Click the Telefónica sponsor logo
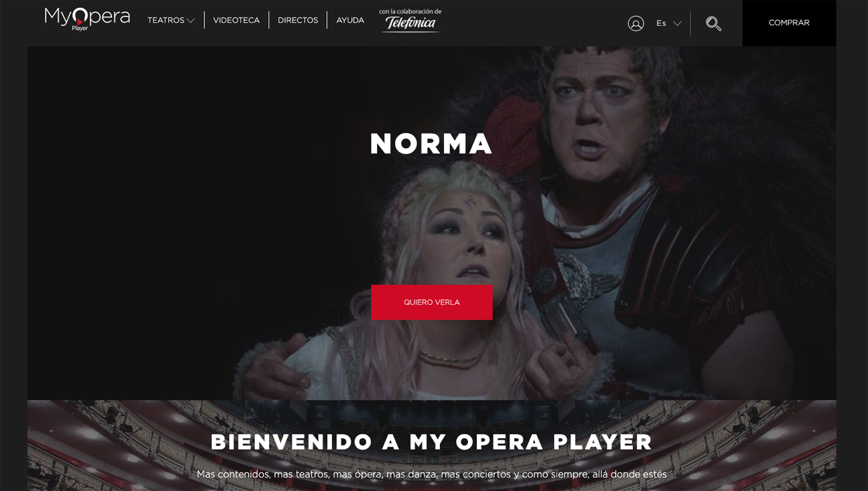Viewport: 868px width, 491px height. pyautogui.click(x=409, y=24)
